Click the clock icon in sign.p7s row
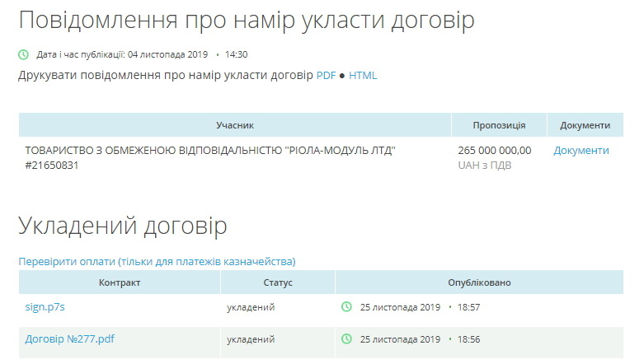 346,307
